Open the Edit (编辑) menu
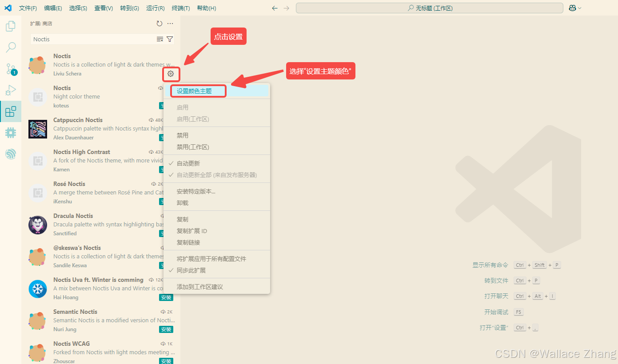Image resolution: width=618 pixels, height=364 pixels. point(53,8)
